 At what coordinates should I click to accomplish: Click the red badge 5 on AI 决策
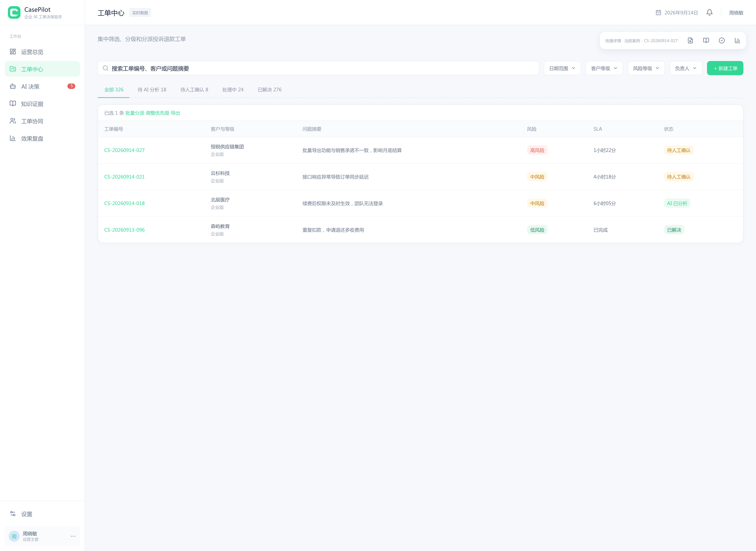point(71,86)
